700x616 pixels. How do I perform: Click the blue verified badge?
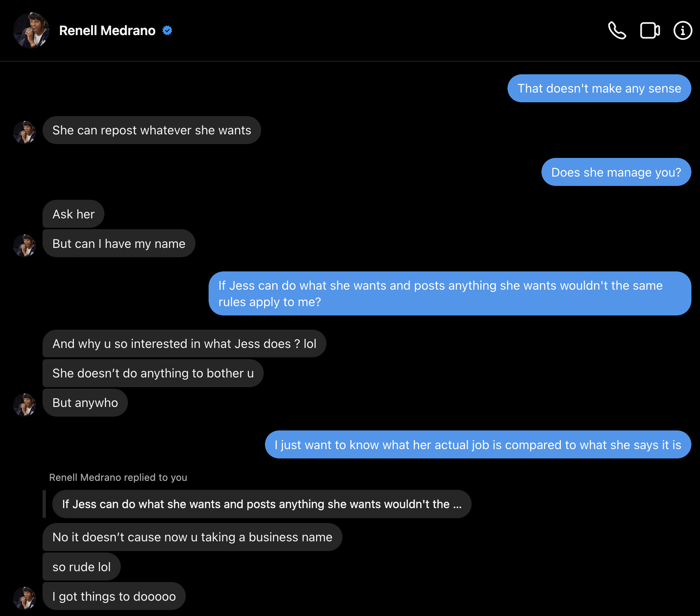click(167, 31)
